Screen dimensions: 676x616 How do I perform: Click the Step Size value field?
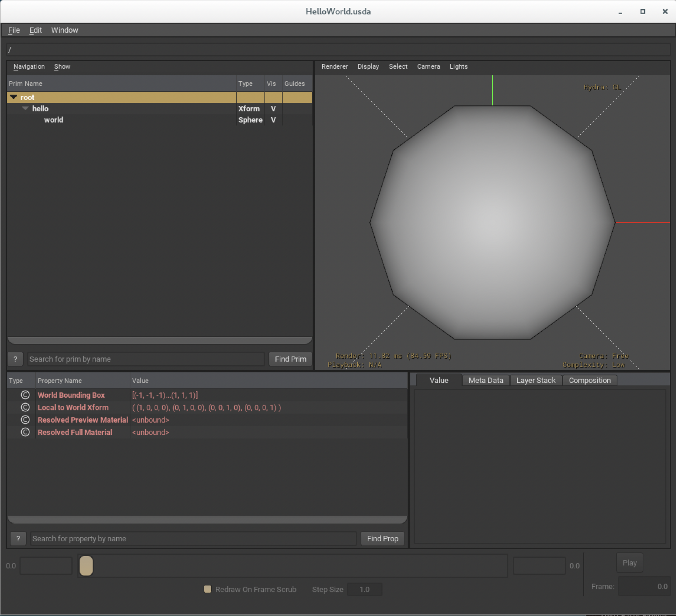click(x=365, y=589)
